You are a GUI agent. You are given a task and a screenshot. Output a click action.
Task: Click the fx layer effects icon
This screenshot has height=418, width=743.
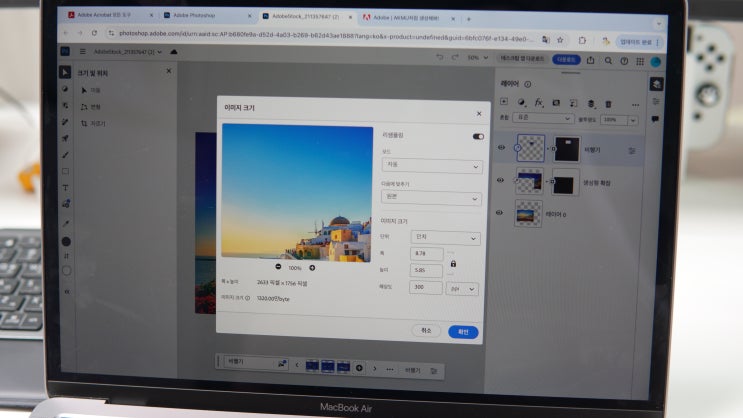coord(538,102)
